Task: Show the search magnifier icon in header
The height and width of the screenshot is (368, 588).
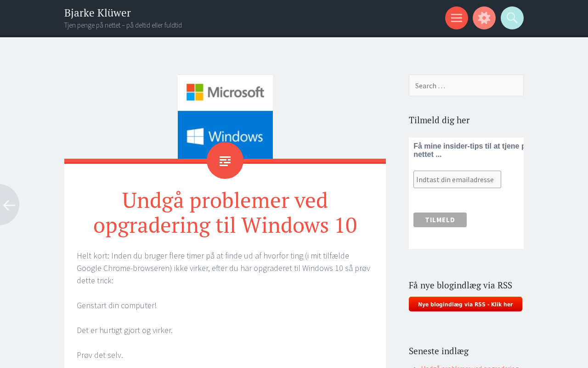Action: coord(512,18)
